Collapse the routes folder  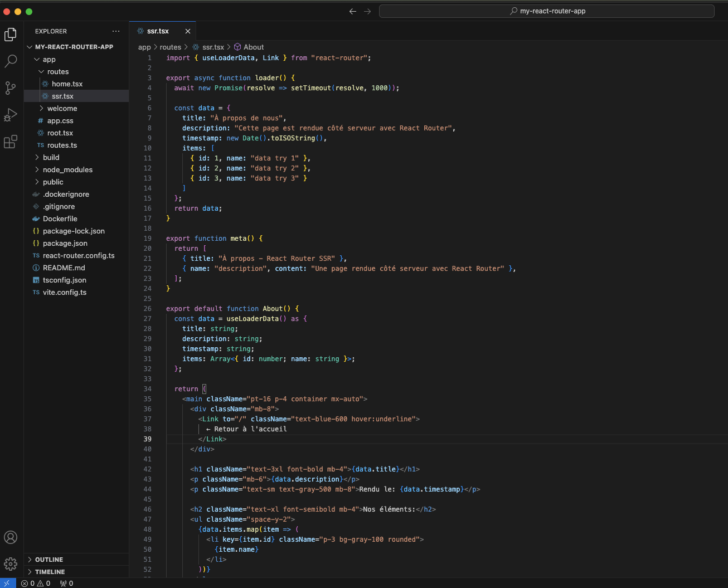click(x=58, y=72)
